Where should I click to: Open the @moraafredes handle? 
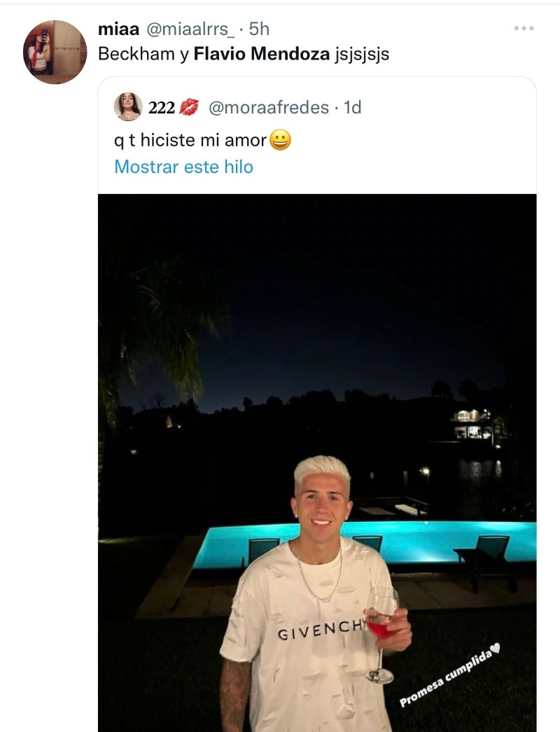point(269,107)
